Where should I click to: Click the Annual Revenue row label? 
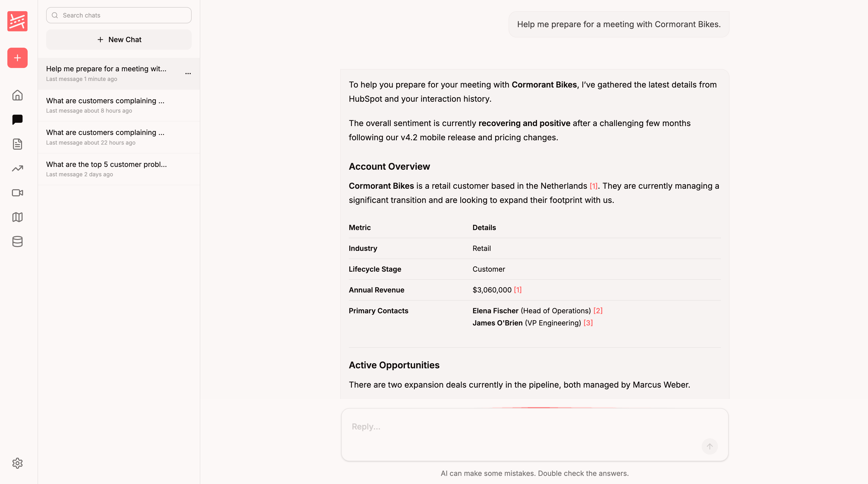coord(376,290)
